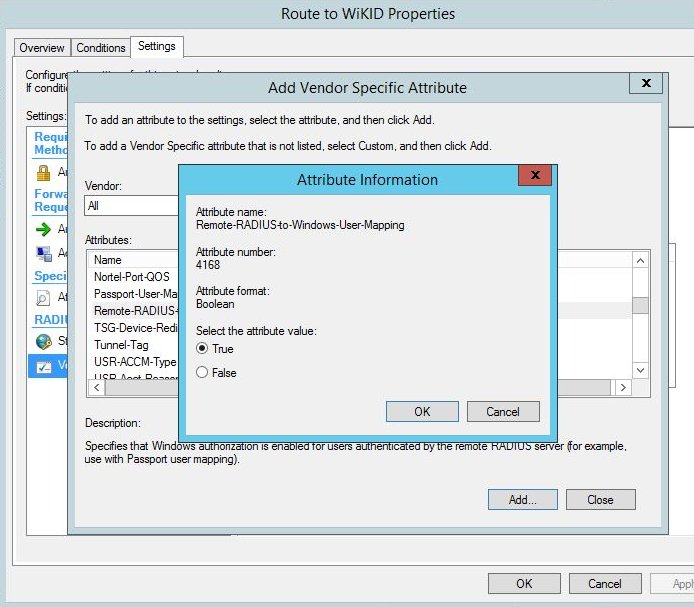Image resolution: width=694 pixels, height=607 pixels.
Task: Click OK in Attribute Information dialog
Action: click(421, 412)
